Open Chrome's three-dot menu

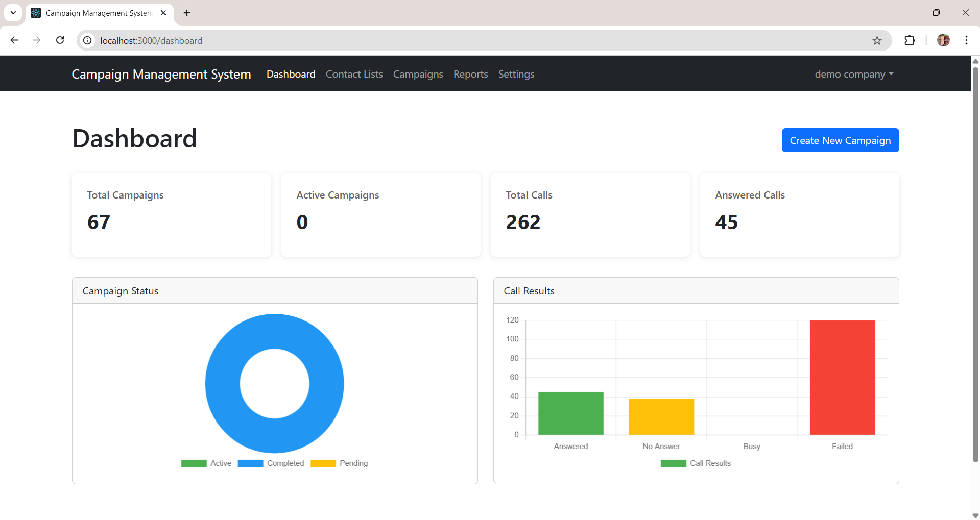pyautogui.click(x=966, y=40)
